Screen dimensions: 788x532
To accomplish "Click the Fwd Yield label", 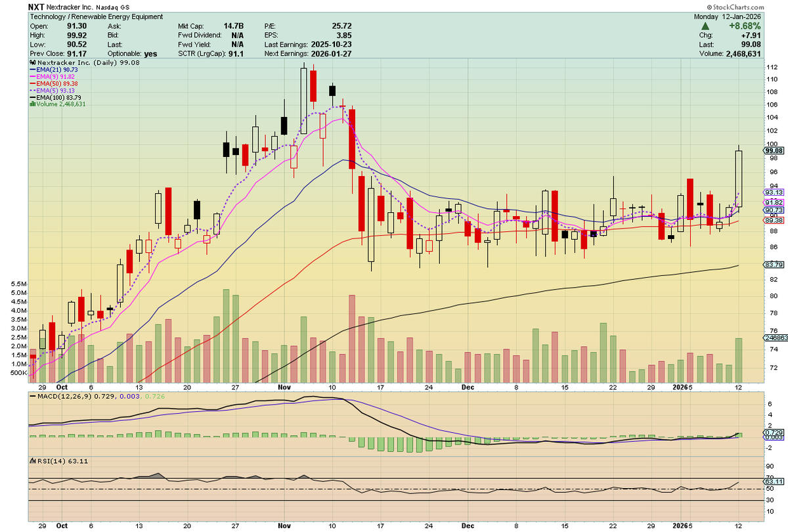I will [x=193, y=45].
